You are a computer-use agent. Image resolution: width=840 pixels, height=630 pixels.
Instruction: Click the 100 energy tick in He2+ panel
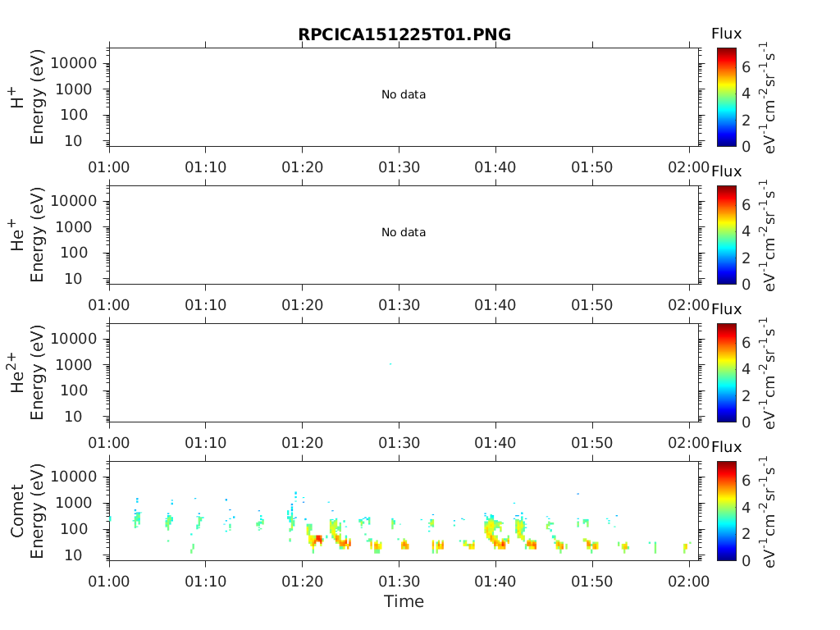(x=74, y=390)
